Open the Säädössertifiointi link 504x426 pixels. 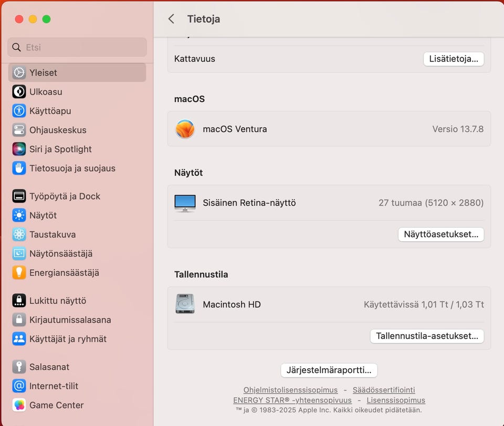pos(384,390)
